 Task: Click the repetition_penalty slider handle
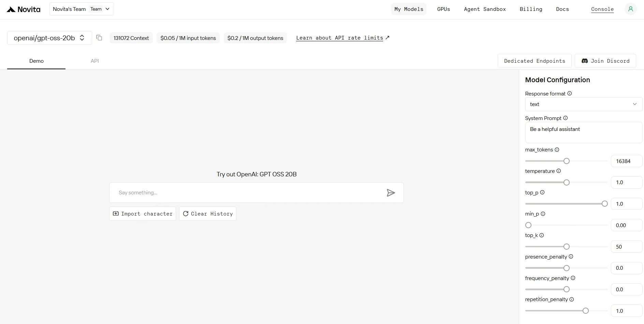click(x=586, y=311)
